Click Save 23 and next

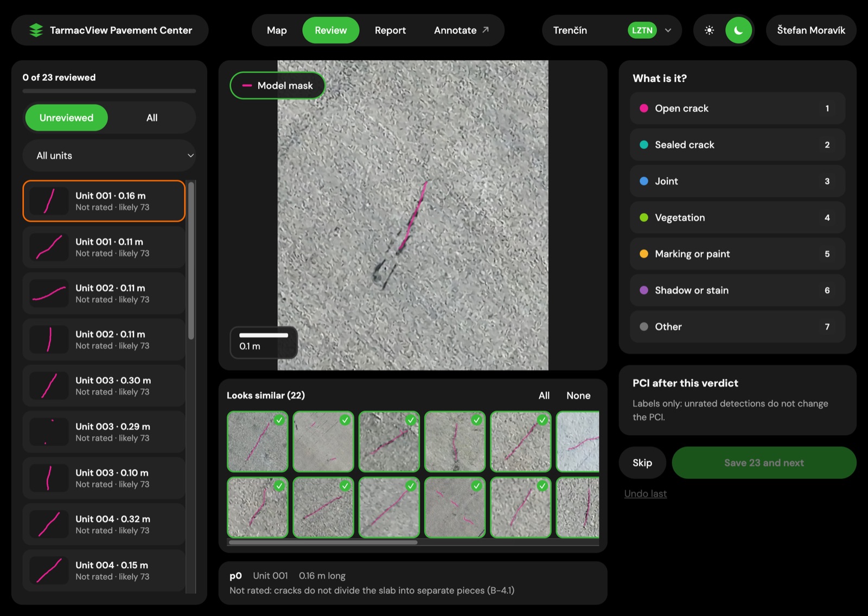click(x=764, y=463)
